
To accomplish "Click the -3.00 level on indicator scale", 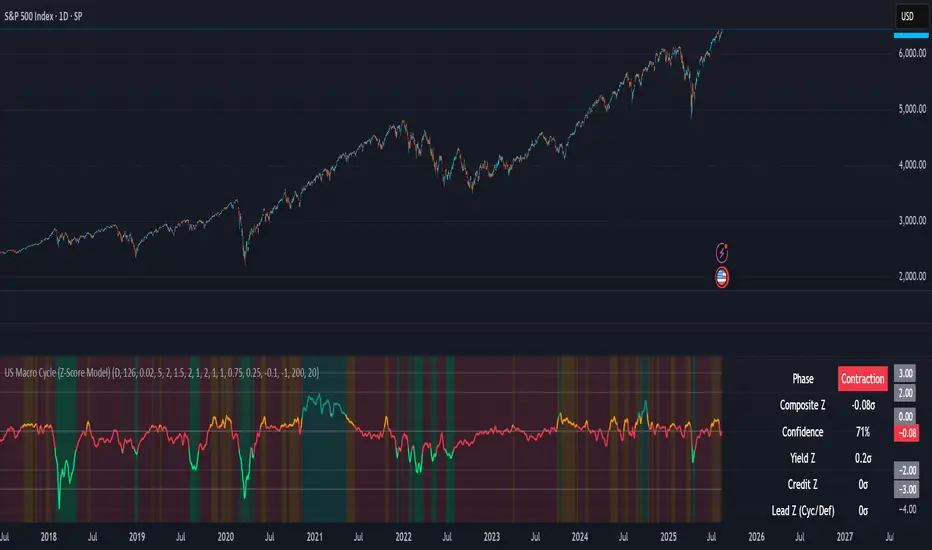I will [x=906, y=489].
